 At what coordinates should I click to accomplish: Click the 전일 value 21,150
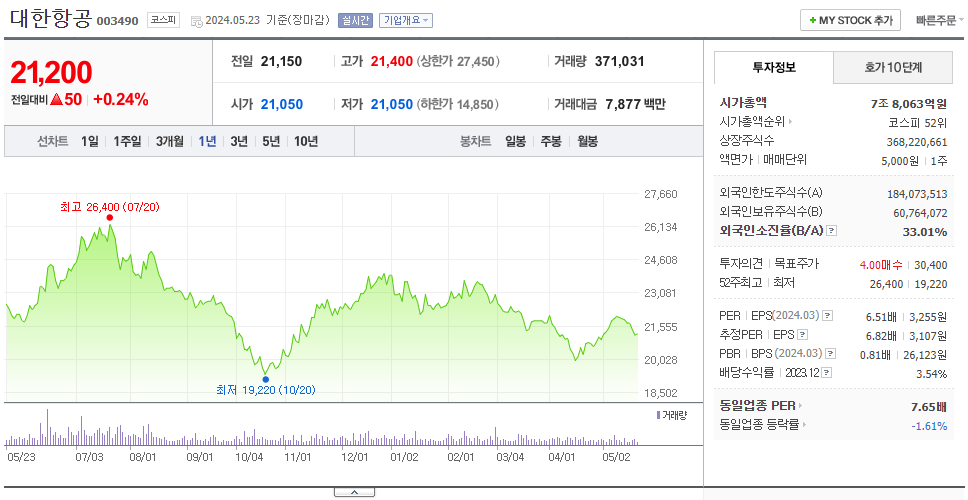click(x=282, y=62)
